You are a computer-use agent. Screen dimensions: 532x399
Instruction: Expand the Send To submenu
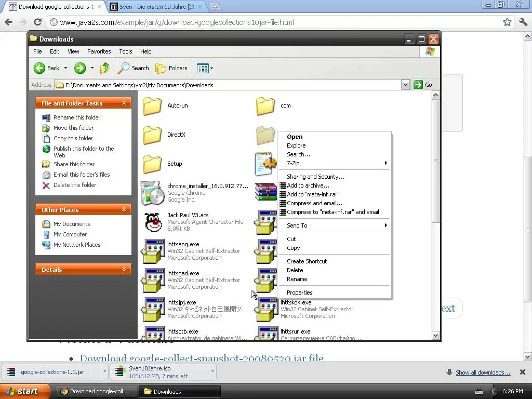click(x=334, y=225)
